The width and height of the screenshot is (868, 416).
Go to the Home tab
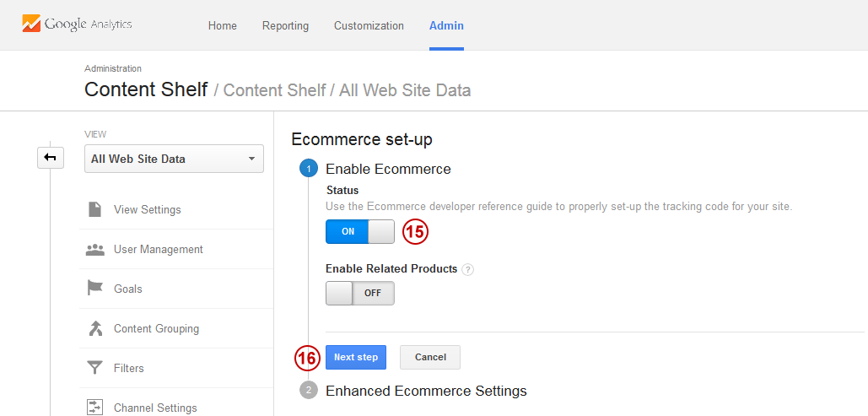223,25
